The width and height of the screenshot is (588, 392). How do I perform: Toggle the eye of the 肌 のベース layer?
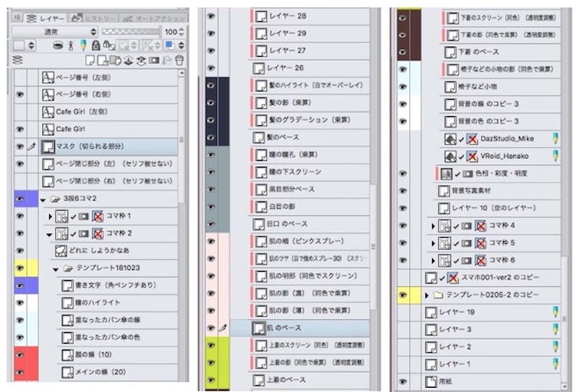tap(211, 328)
